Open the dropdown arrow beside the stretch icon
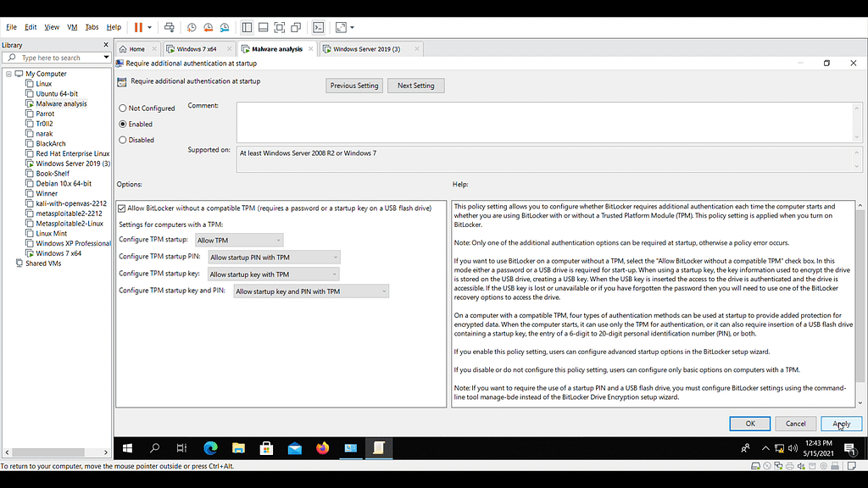This screenshot has height=488, width=868. tap(352, 27)
